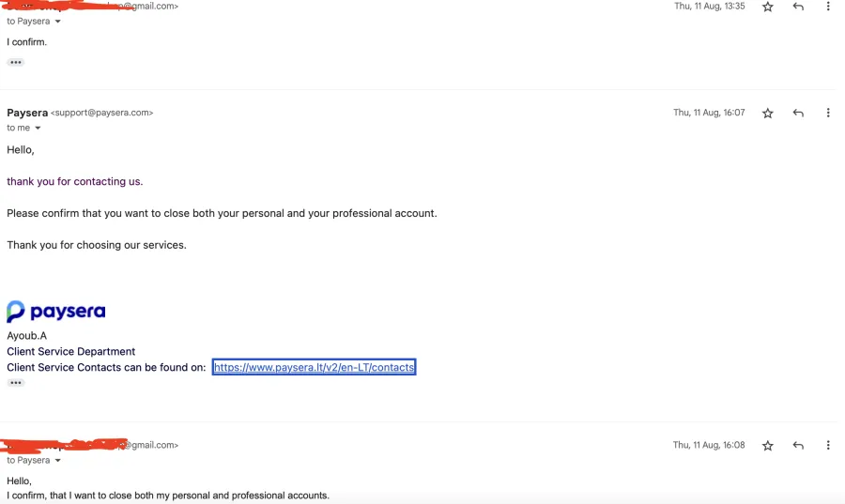Show trimmed content below Paysera signature
Image resolution: width=845 pixels, height=504 pixels.
point(16,383)
